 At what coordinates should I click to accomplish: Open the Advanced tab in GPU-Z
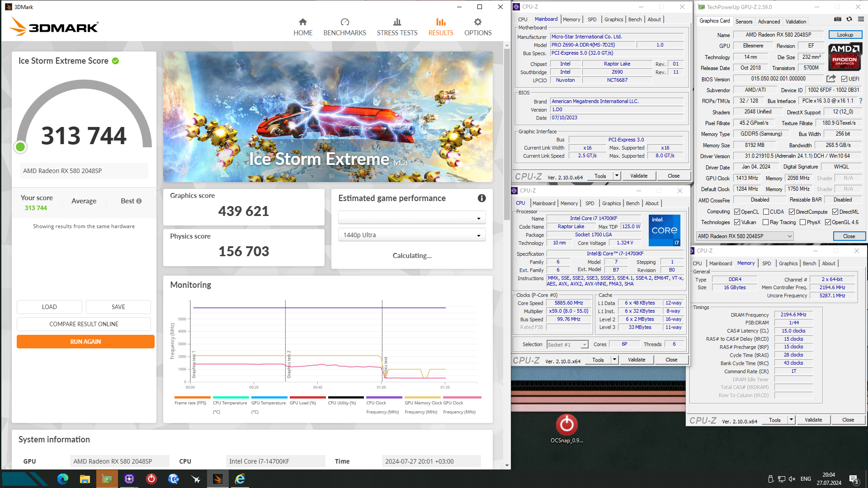click(x=769, y=22)
